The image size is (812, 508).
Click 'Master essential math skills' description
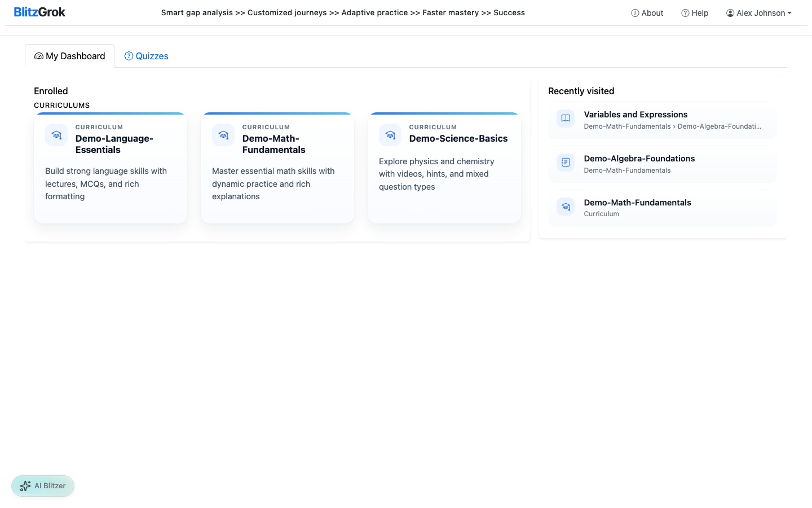coord(273,184)
